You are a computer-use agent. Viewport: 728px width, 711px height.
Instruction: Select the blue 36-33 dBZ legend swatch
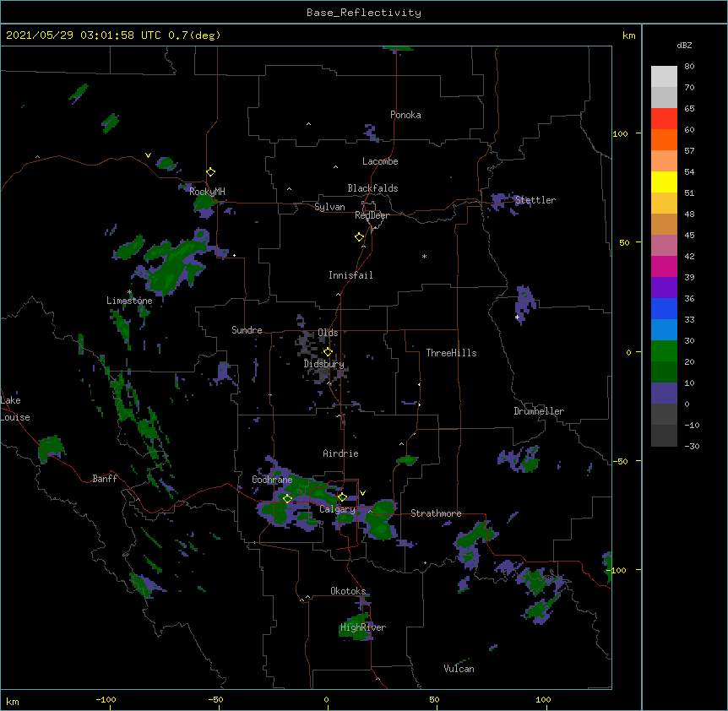[664, 309]
